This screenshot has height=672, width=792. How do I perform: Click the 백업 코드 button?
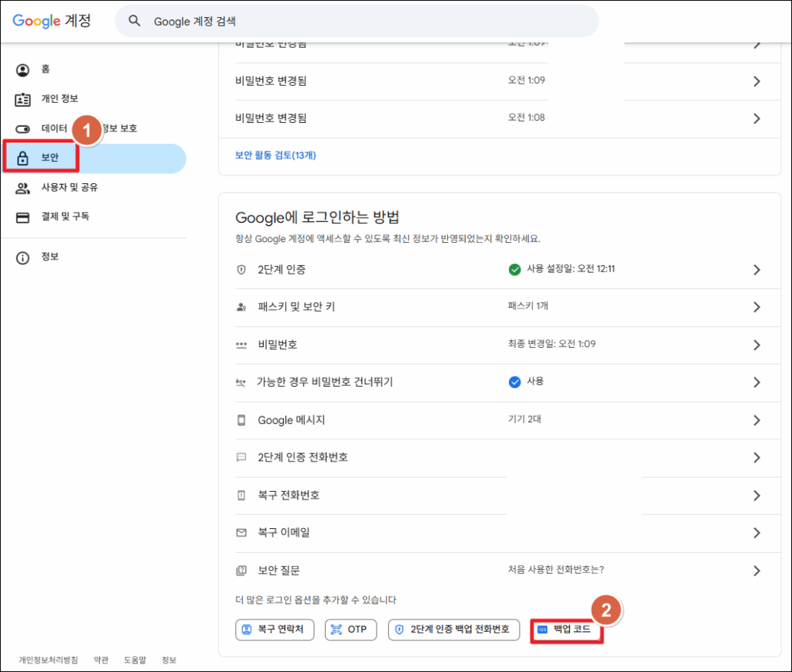tap(567, 629)
